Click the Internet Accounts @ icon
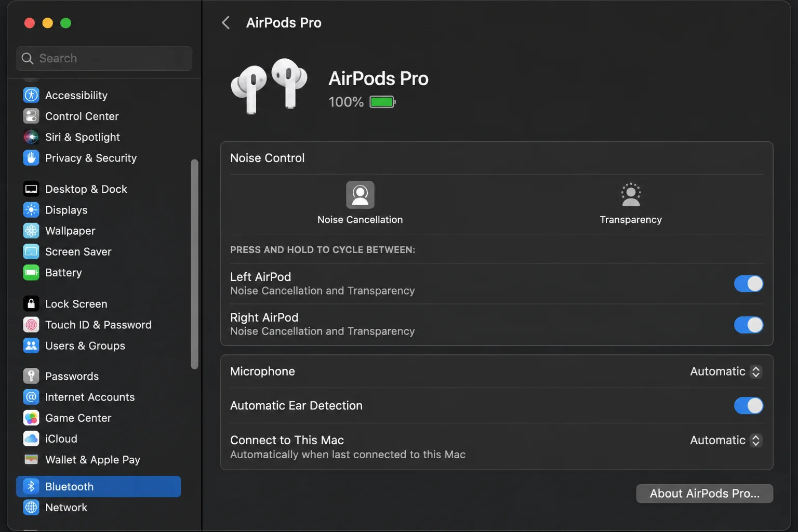 (x=31, y=397)
